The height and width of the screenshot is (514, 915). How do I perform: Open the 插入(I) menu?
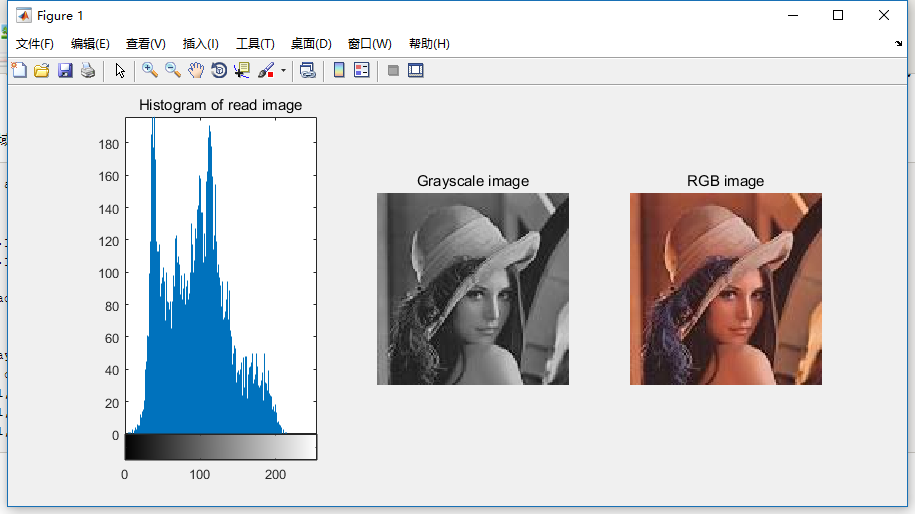[x=200, y=44]
